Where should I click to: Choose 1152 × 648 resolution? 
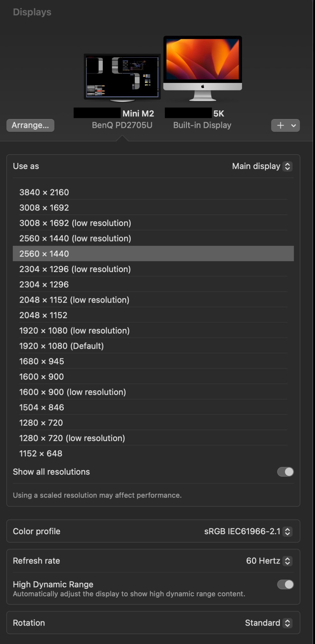tap(153, 453)
